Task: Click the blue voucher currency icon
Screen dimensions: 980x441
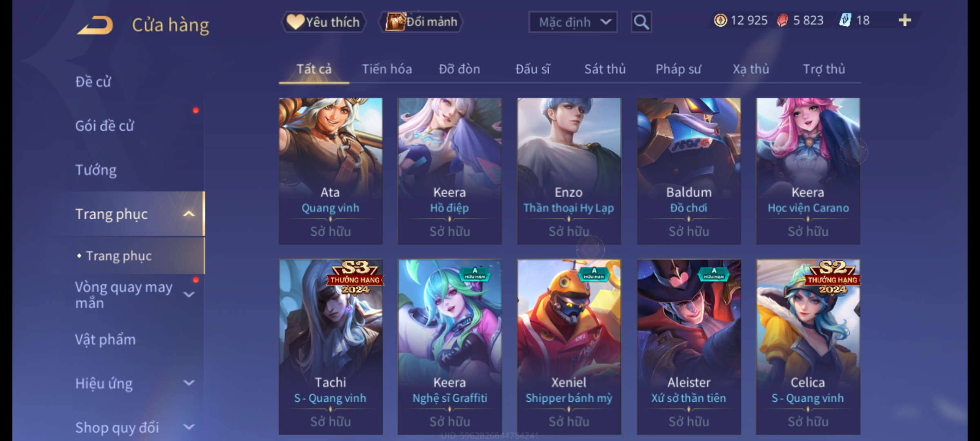Action: 845,20
